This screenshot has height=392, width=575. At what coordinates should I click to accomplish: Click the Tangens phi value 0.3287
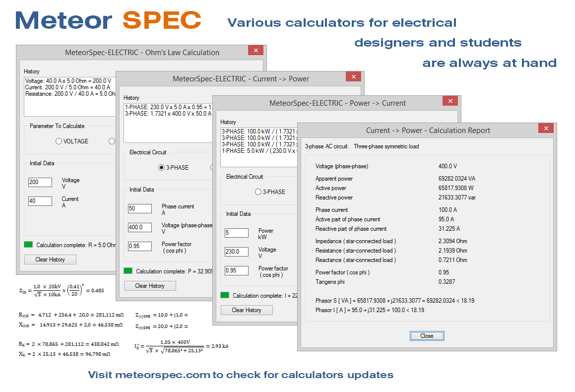pos(447,282)
